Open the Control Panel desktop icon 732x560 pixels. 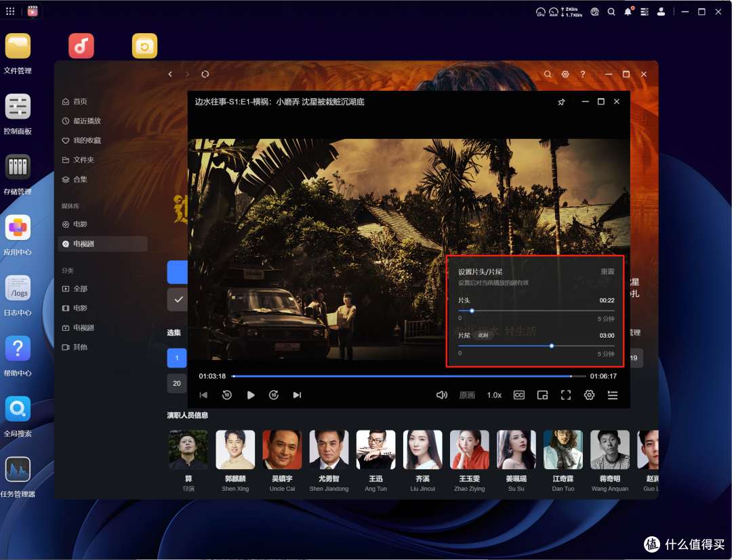point(18,106)
